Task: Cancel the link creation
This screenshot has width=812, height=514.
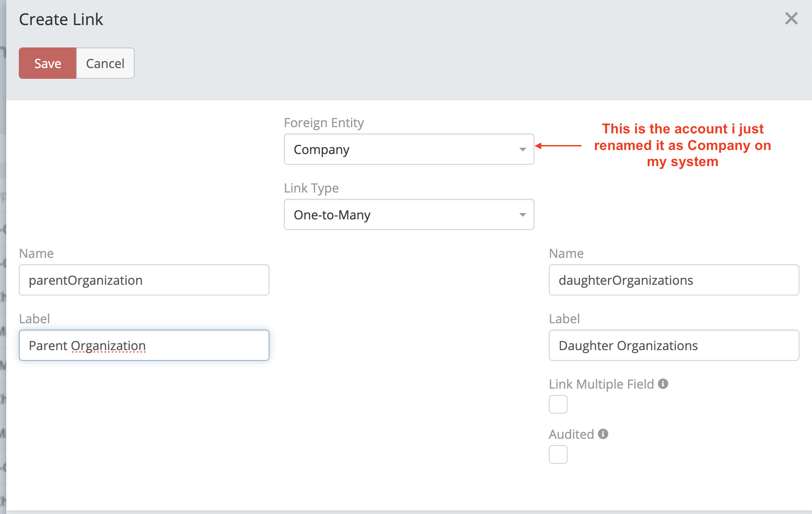Action: 105,63
